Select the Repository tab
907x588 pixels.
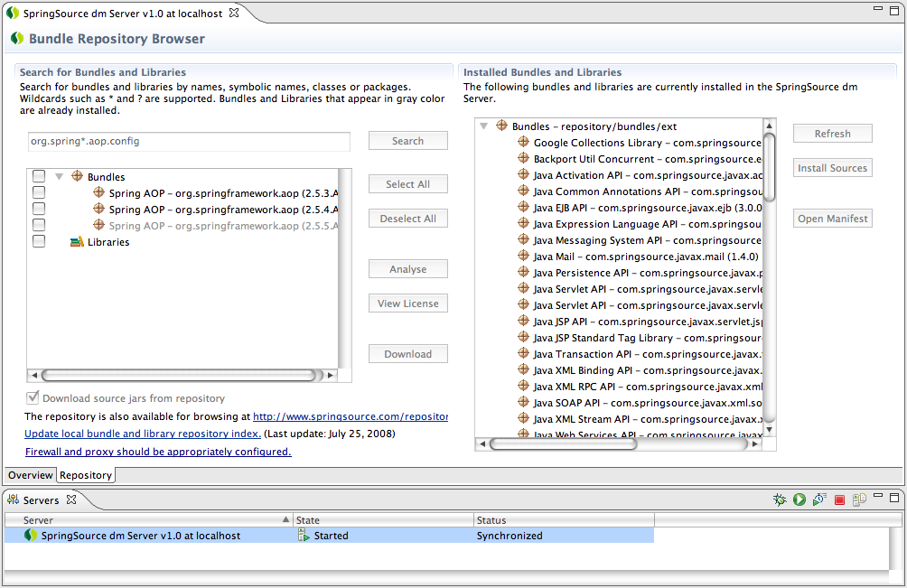pyautogui.click(x=86, y=475)
